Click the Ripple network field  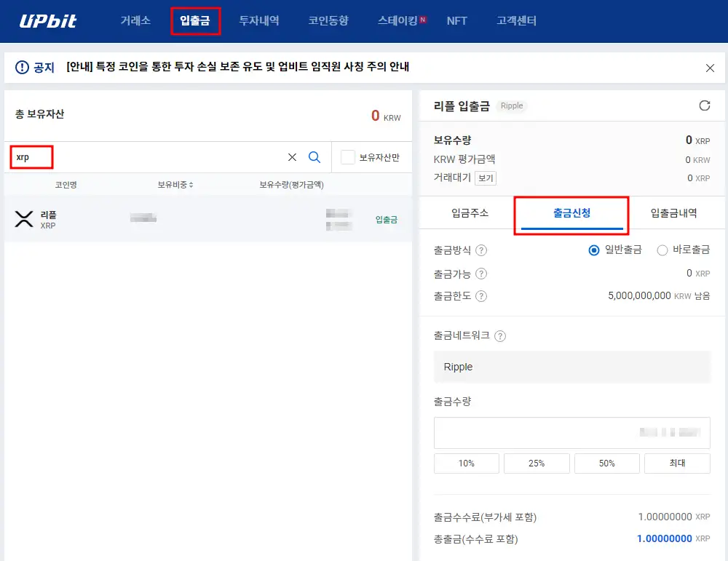click(572, 367)
